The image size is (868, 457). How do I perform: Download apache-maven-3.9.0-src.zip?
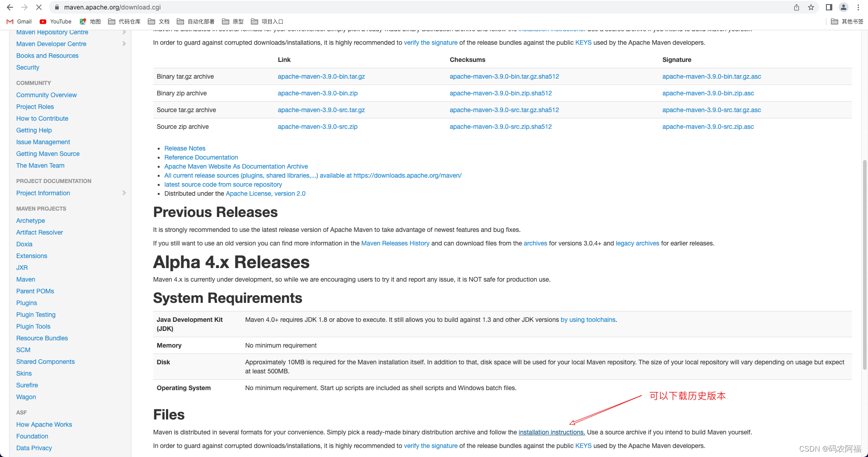(317, 127)
